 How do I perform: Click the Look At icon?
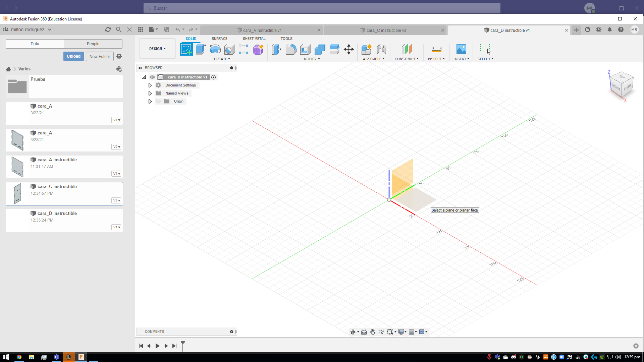coord(364,332)
